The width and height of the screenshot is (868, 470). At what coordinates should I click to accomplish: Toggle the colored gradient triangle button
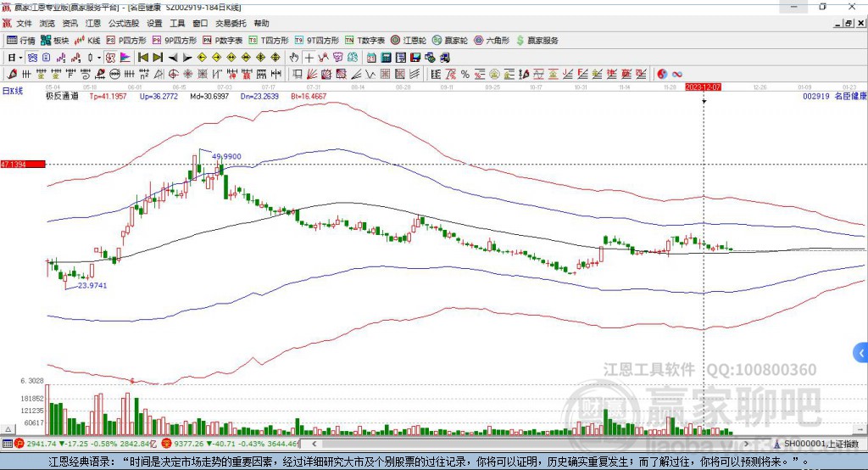pyautogui.click(x=125, y=57)
